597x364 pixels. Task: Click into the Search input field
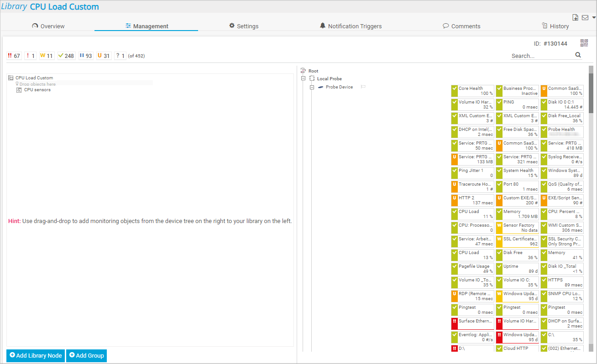[541, 56]
